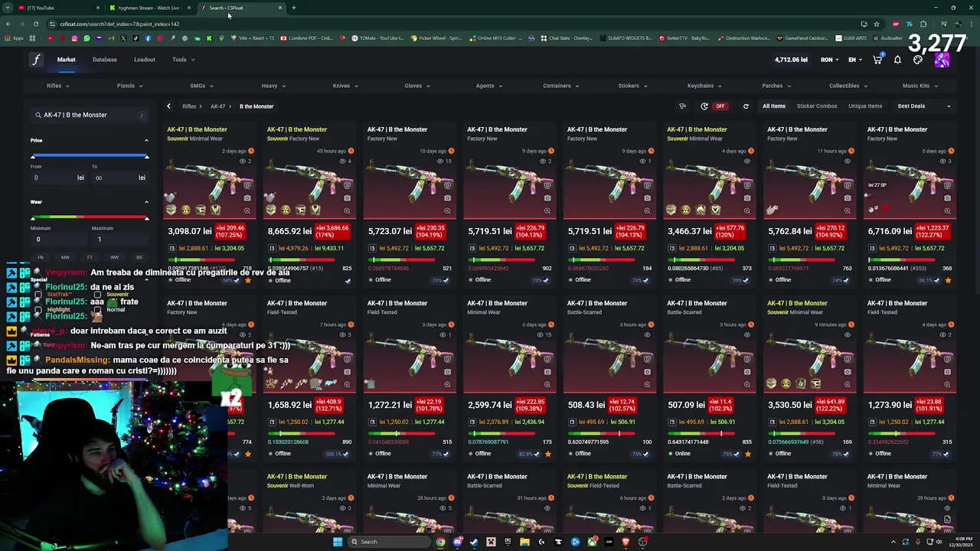Viewport: 980px width, 551px height.
Task: Click the Windows Start button
Action: tap(338, 542)
